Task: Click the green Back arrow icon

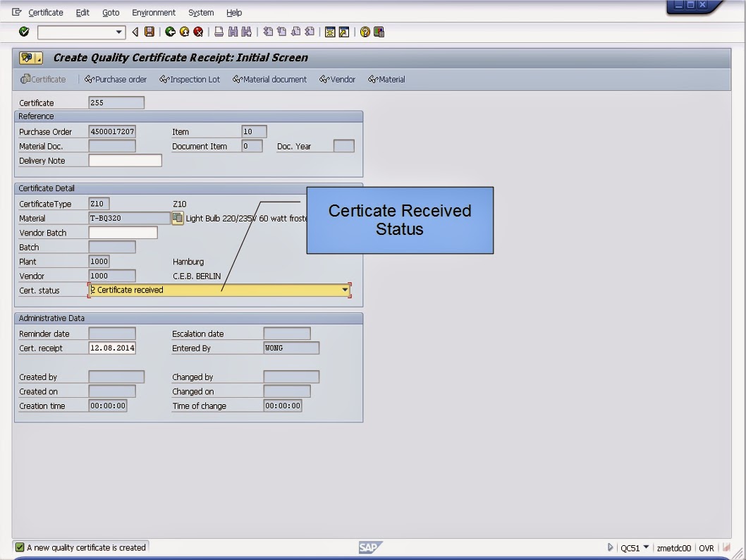Action: click(x=171, y=32)
